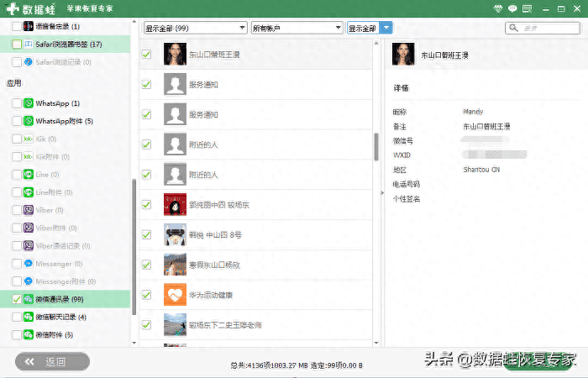Open the chat feedback bubble icon

[526, 8]
